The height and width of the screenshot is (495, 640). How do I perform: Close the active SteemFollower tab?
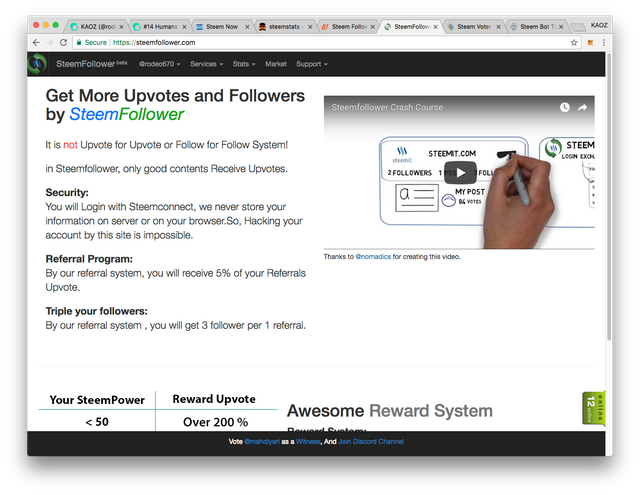[x=436, y=27]
